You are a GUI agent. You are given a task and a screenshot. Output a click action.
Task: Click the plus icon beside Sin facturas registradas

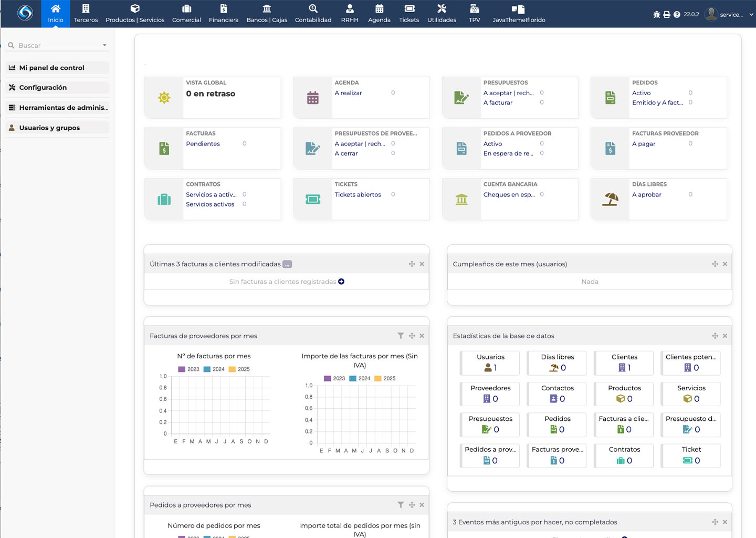click(x=341, y=282)
